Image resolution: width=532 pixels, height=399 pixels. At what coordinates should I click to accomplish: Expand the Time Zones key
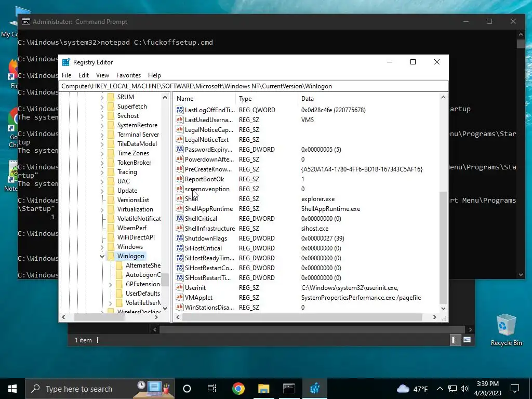[x=102, y=153]
